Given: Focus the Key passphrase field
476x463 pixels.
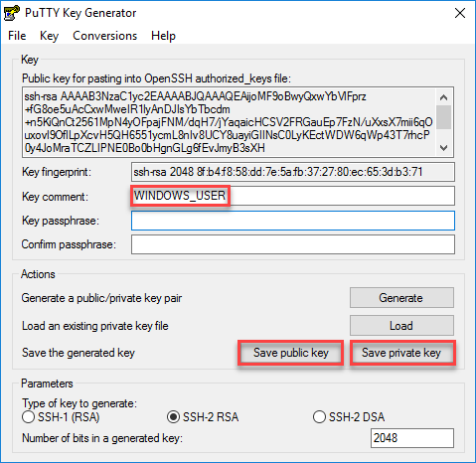Looking at the screenshot, I should coord(293,221).
